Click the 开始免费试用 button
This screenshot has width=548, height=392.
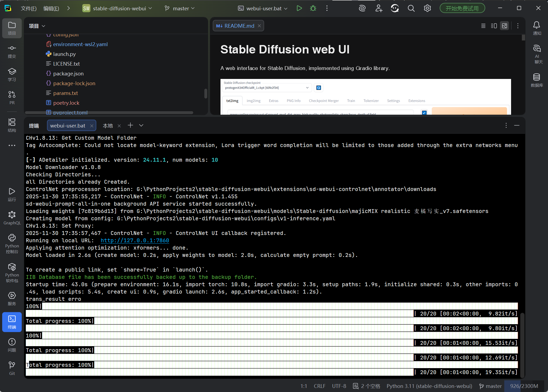pos(462,8)
